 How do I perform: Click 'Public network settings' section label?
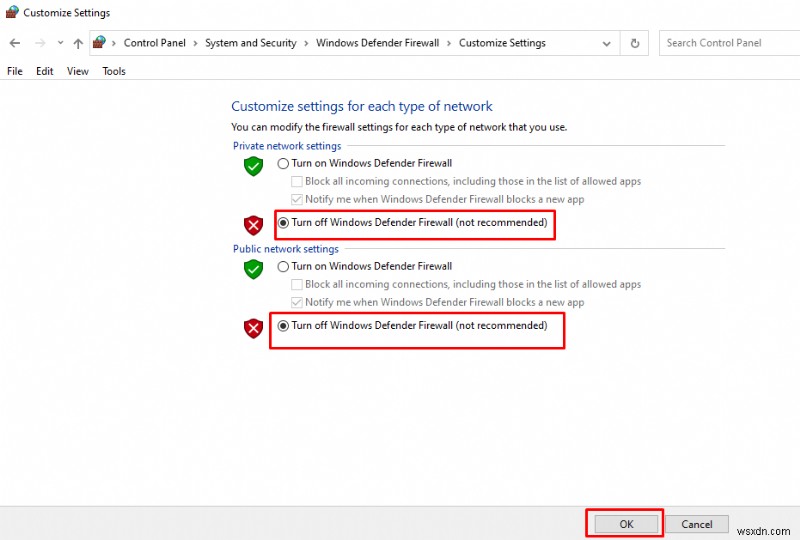[x=286, y=249]
